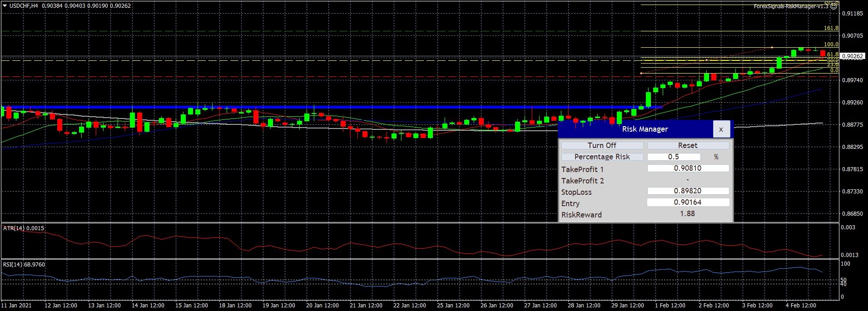
Task: Click the 15 Jan 12:00 time label
Action: [192, 306]
